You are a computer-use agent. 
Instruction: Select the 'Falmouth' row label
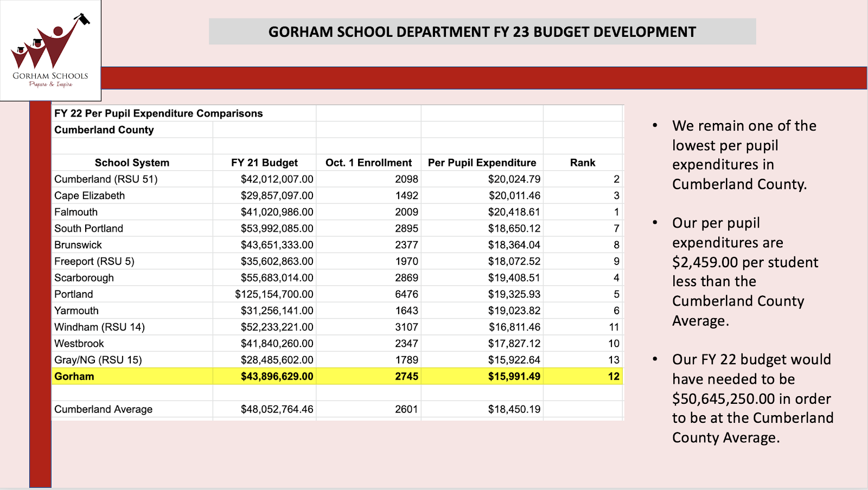point(76,212)
